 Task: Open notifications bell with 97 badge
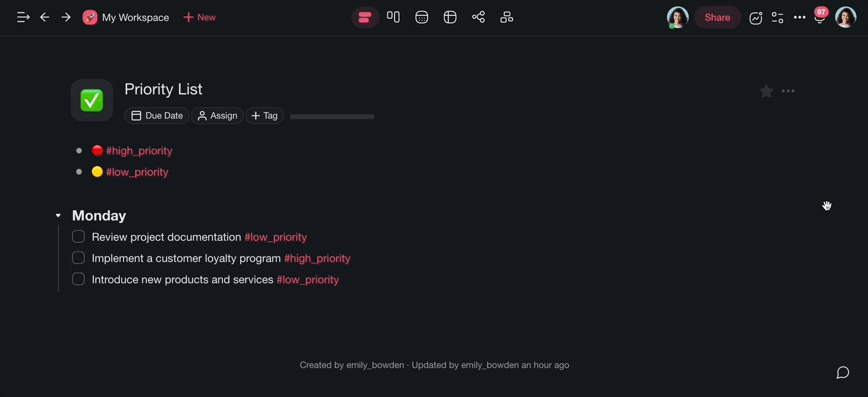click(x=820, y=17)
